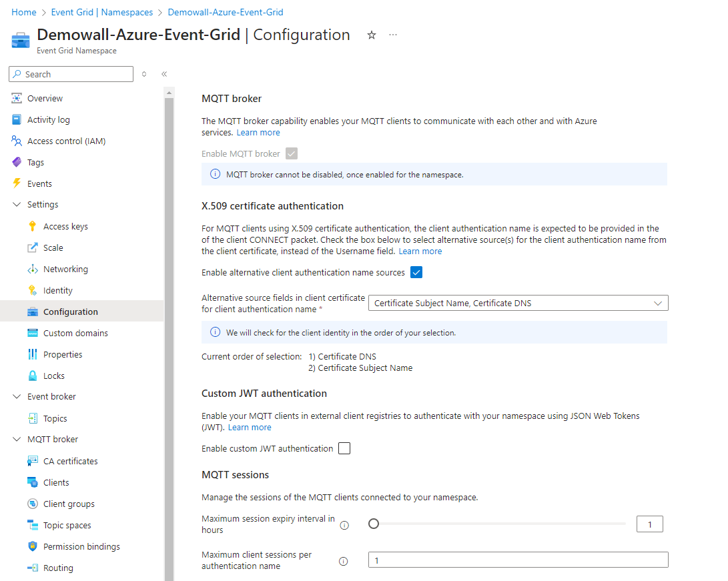Click the sidebar scrollbar up arrow
Viewport: 728px width, 581px height.
(x=169, y=93)
